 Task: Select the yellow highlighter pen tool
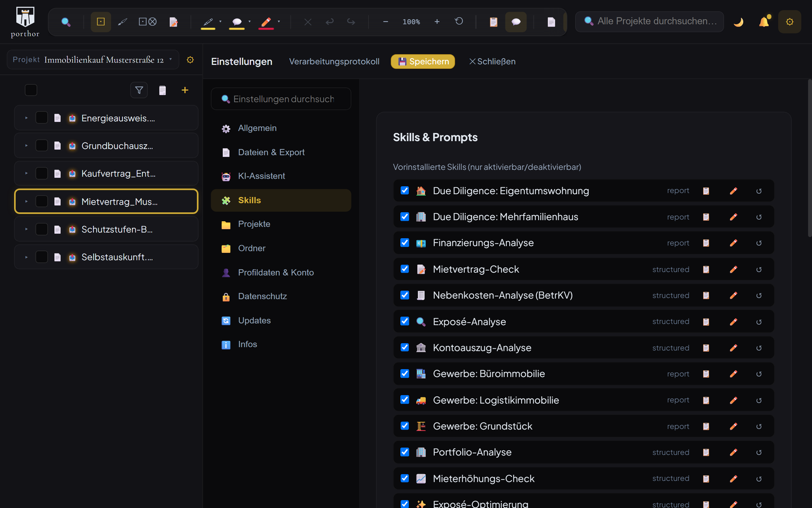[208, 22]
